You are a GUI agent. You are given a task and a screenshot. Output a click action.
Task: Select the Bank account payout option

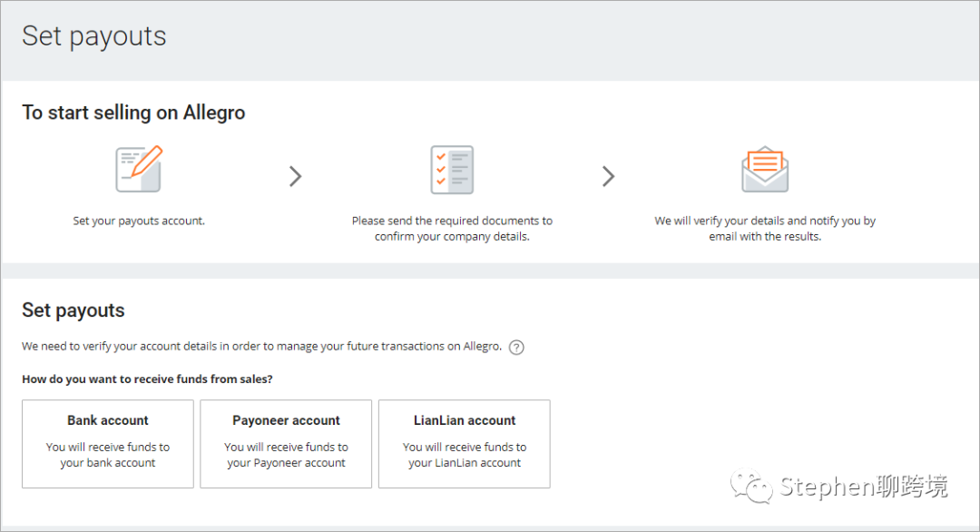[x=107, y=444]
